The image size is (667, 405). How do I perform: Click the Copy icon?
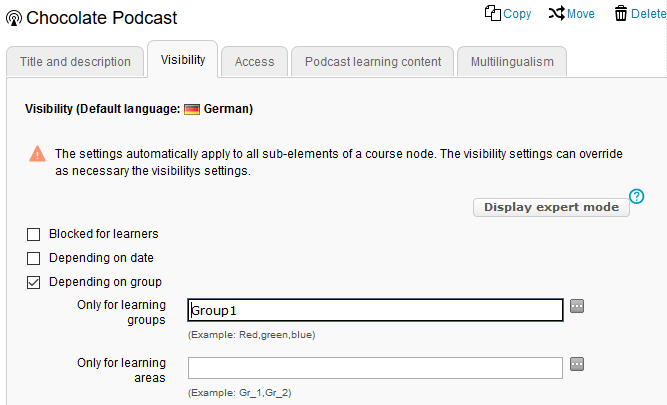pyautogui.click(x=492, y=13)
